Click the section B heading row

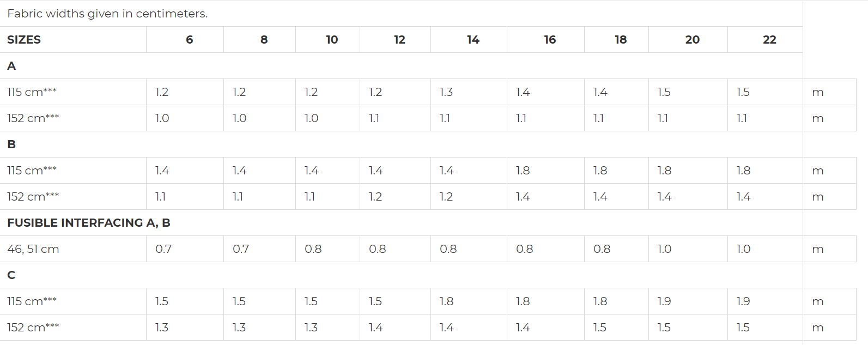pos(401,144)
